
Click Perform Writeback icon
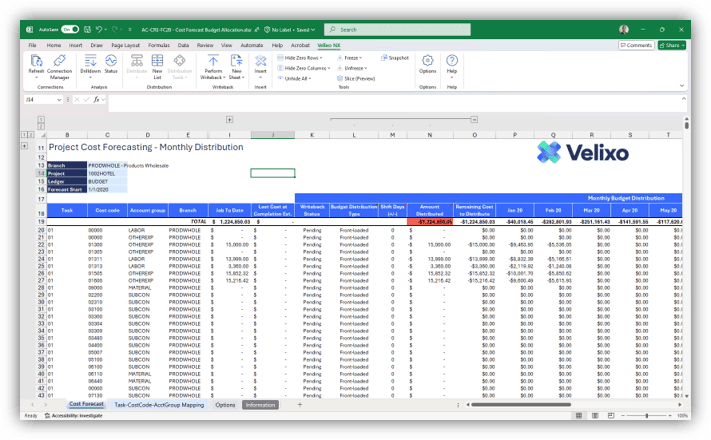(213, 61)
